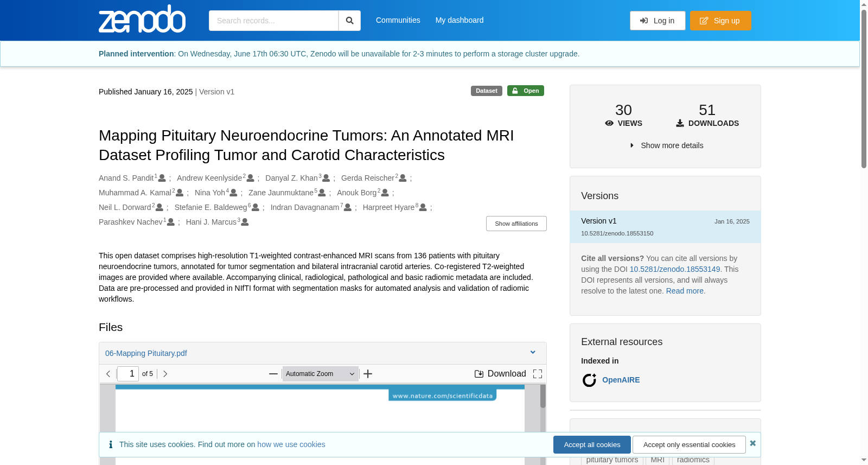Image resolution: width=868 pixels, height=465 pixels.
Task: Click the OpenAIRE logo icon
Action: pyautogui.click(x=589, y=380)
